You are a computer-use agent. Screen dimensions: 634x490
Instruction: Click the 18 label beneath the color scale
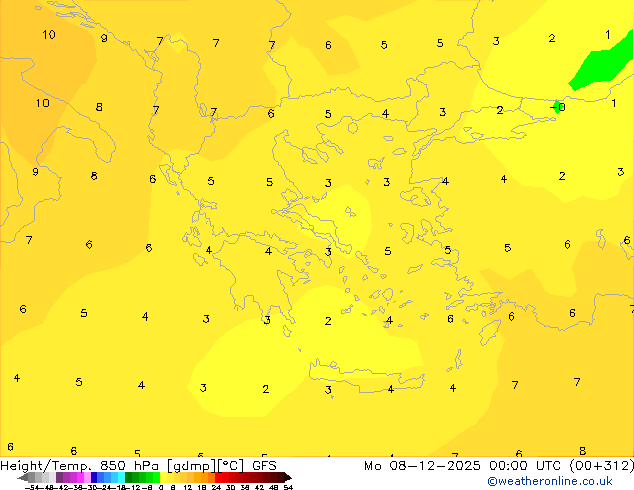[201, 487]
